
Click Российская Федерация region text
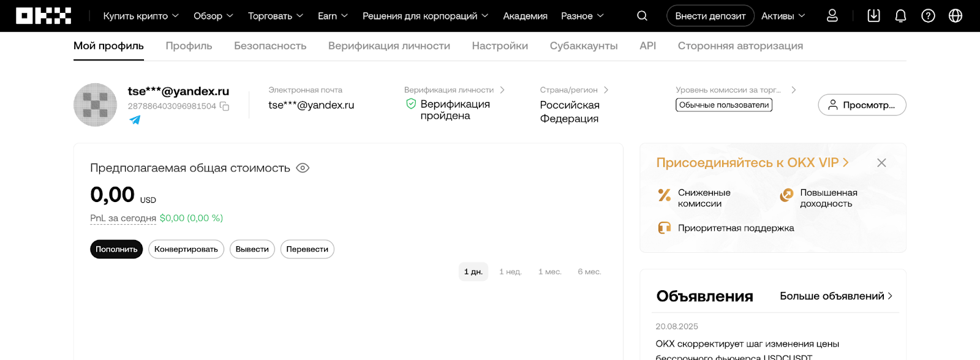[x=570, y=111]
